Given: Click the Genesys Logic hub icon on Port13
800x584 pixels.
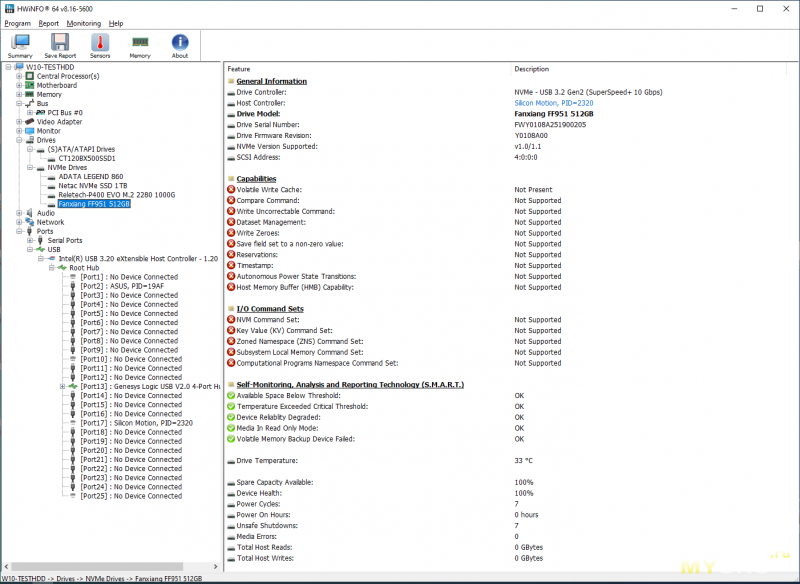Looking at the screenshot, I should point(73,387).
